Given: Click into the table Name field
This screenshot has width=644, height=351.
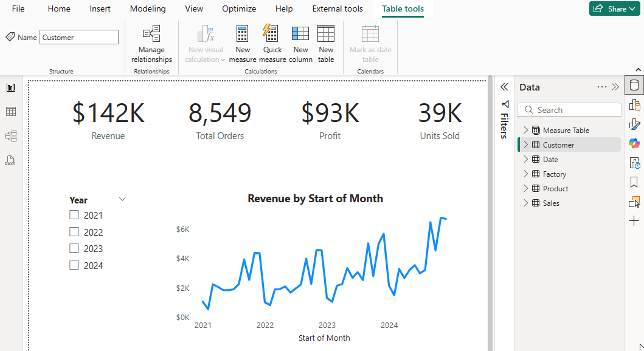Looking at the screenshot, I should pyautogui.click(x=79, y=37).
